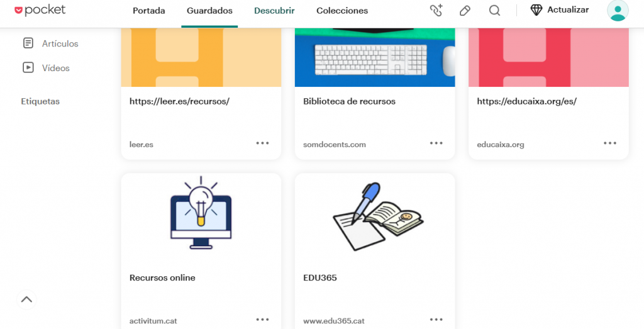Image resolution: width=644 pixels, height=329 pixels.
Task: Click the diamond Actualizar premium icon
Action: pyautogui.click(x=536, y=10)
